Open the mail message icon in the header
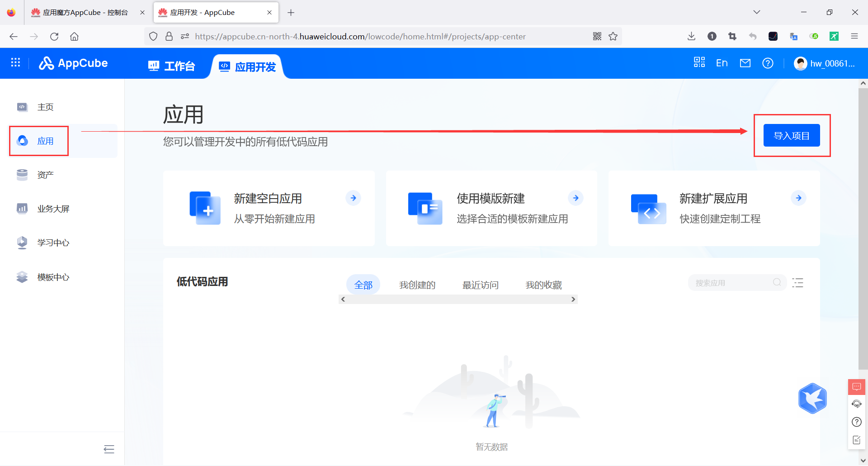868x466 pixels. [x=745, y=63]
